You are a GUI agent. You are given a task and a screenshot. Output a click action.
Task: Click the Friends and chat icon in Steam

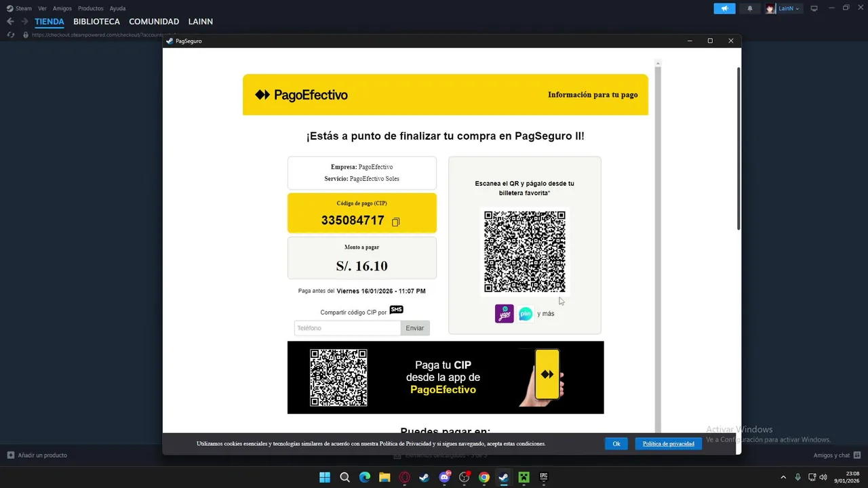pyautogui.click(x=857, y=455)
